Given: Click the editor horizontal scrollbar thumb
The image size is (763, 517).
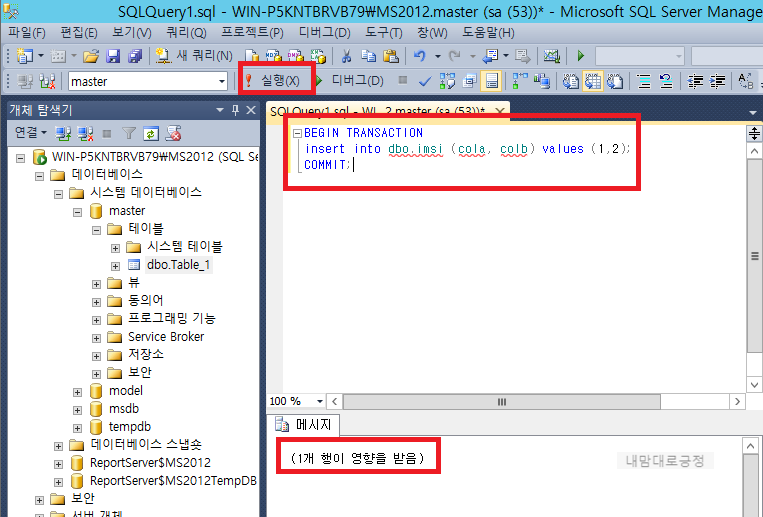Looking at the screenshot, I should pos(502,402).
